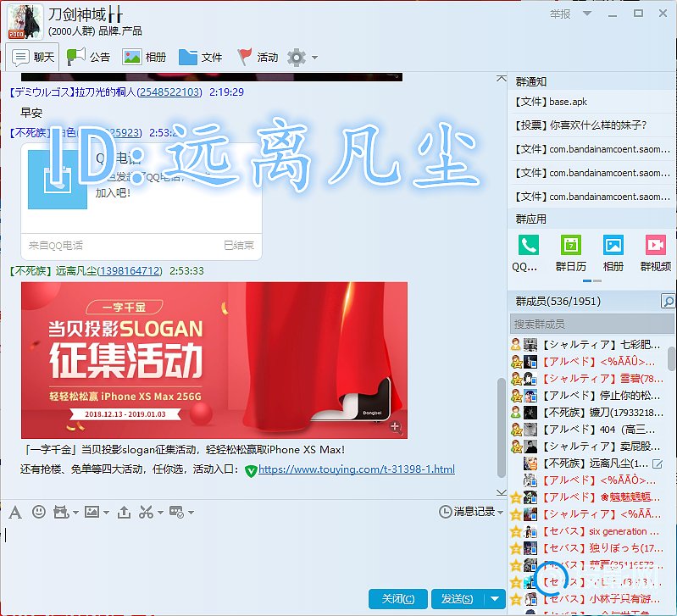Click the 关闭(C) button
Viewport: 677px width, 616px height.
(x=398, y=599)
